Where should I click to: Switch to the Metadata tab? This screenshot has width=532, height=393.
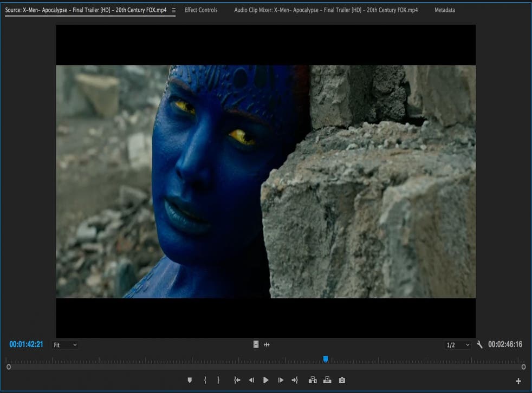click(x=444, y=10)
